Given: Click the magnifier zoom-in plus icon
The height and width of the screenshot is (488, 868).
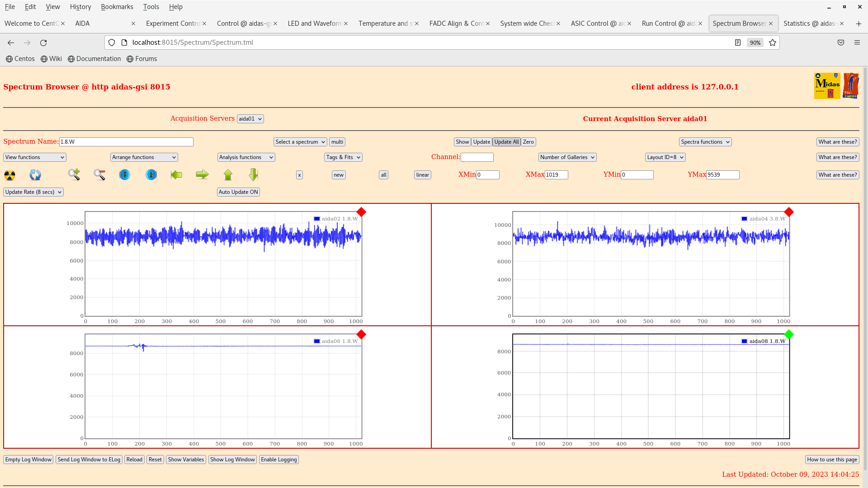Looking at the screenshot, I should tap(74, 174).
